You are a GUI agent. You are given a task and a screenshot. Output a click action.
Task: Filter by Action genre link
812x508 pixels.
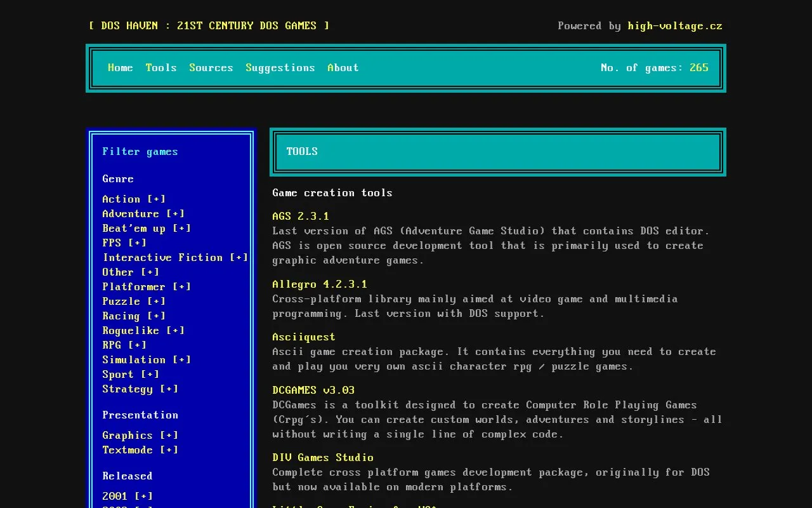point(121,199)
